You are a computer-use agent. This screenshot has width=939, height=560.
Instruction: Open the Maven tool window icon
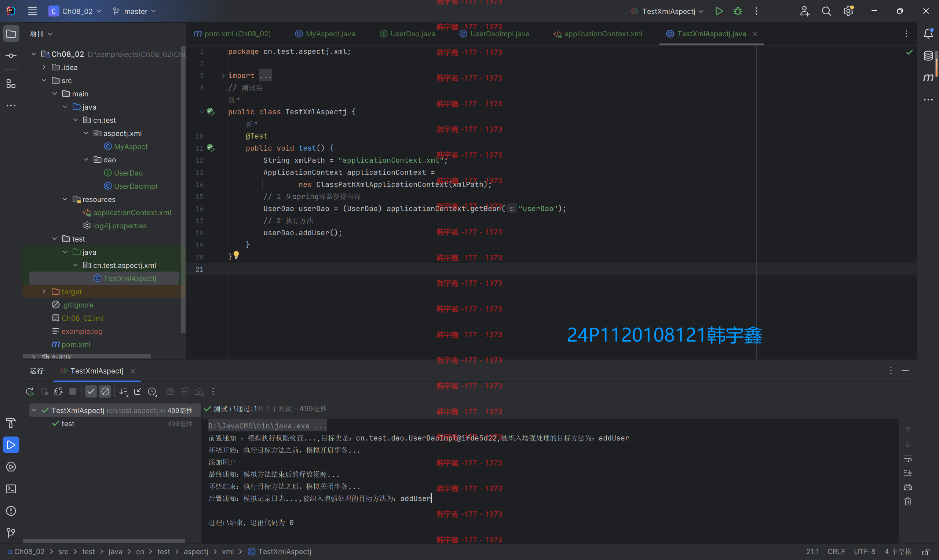tap(928, 77)
